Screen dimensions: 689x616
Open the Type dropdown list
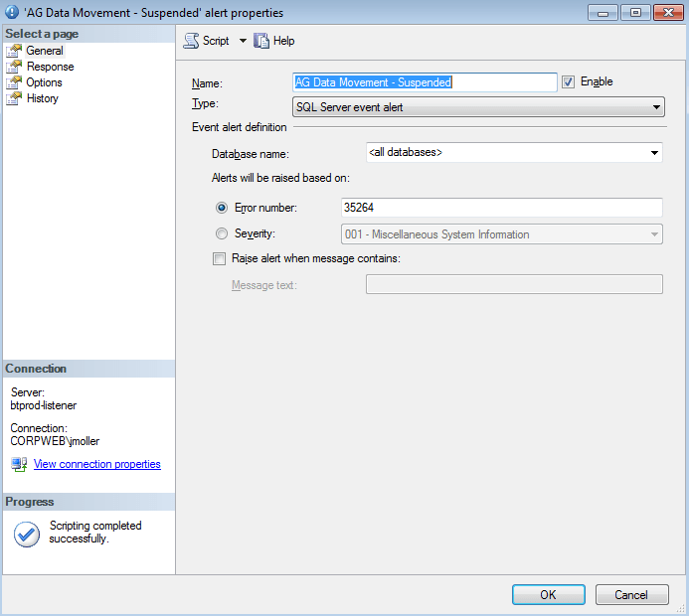coord(656,107)
